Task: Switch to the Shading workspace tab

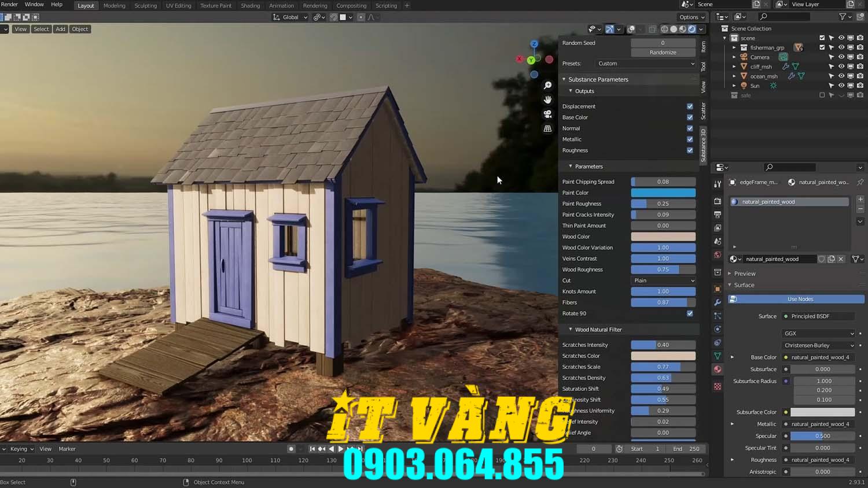Action: point(250,5)
